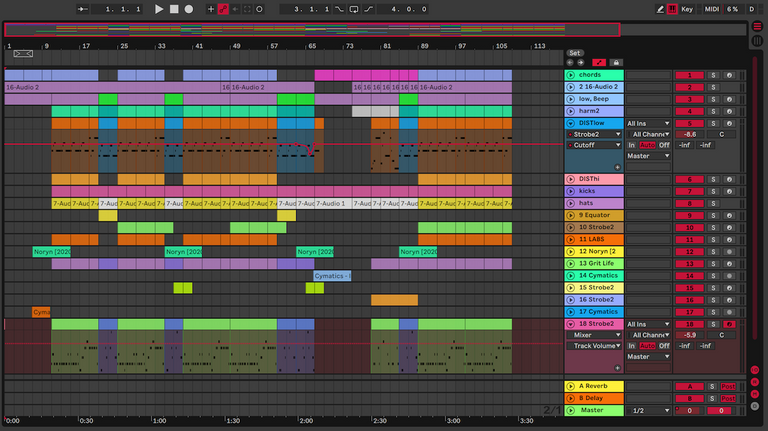Toggle IO section show button
Screen dimensions: 768x431
[x=755, y=370]
